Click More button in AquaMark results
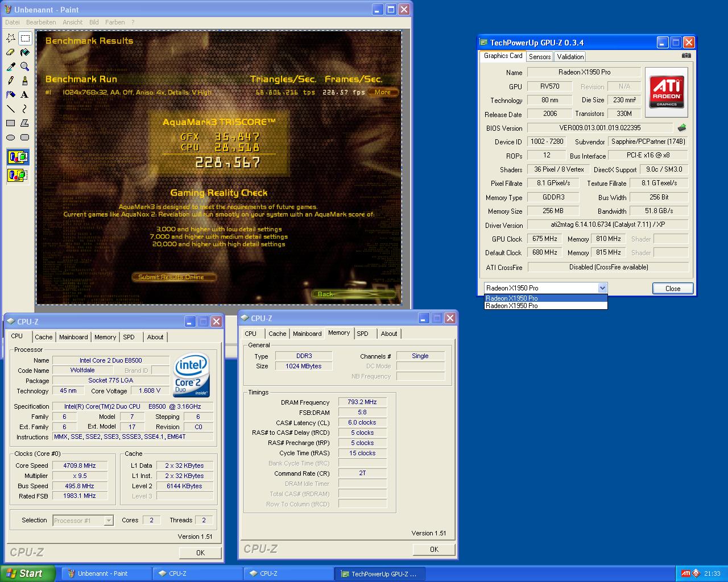Viewport: 728px width, 582px height. (382, 92)
